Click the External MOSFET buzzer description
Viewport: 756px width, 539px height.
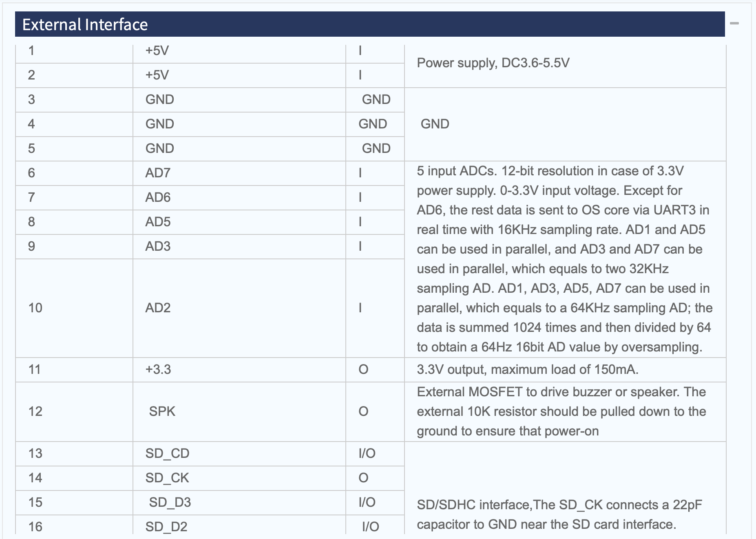click(561, 411)
